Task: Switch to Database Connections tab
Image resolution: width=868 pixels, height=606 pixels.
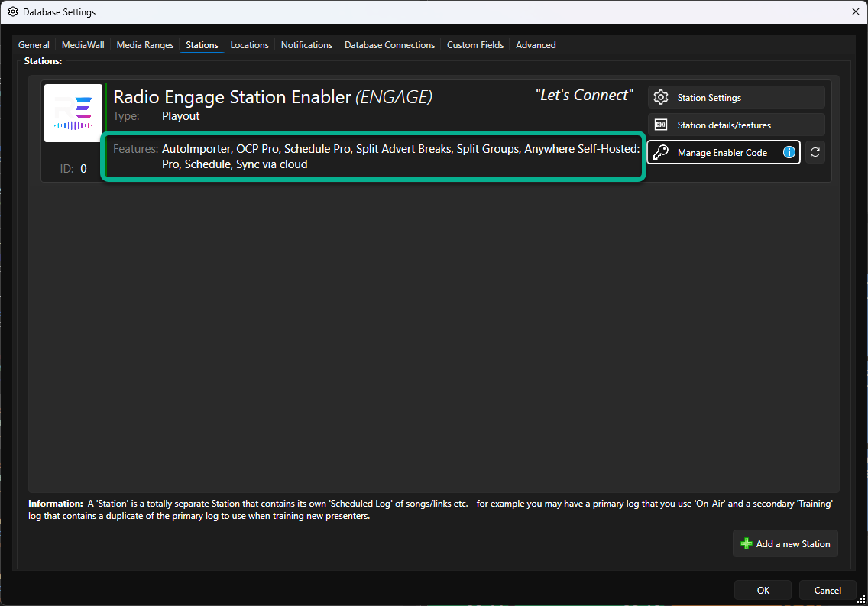Action: [390, 45]
